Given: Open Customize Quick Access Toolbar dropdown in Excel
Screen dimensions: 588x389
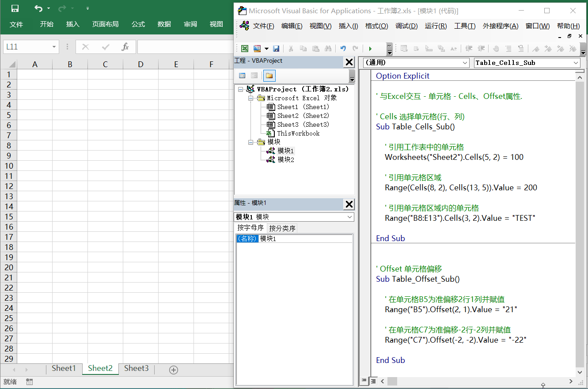Looking at the screenshot, I should click(87, 8).
